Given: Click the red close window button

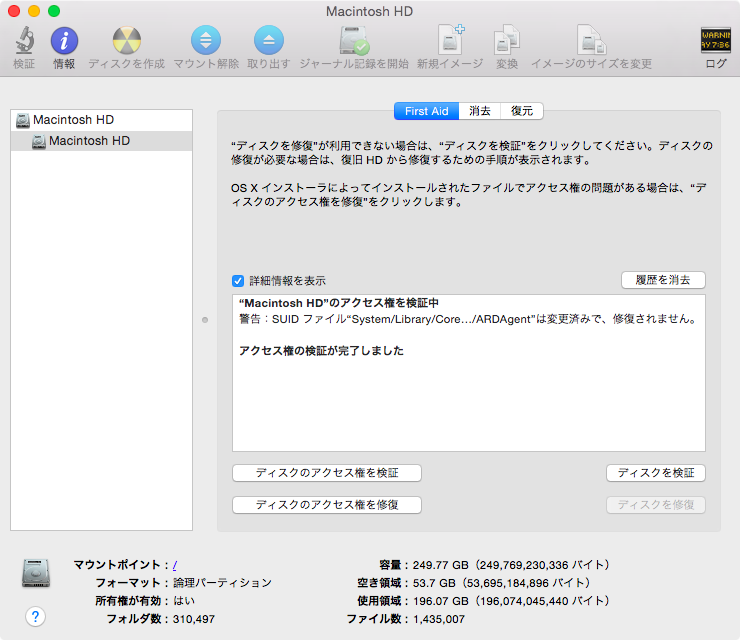Looking at the screenshot, I should 14,11.
